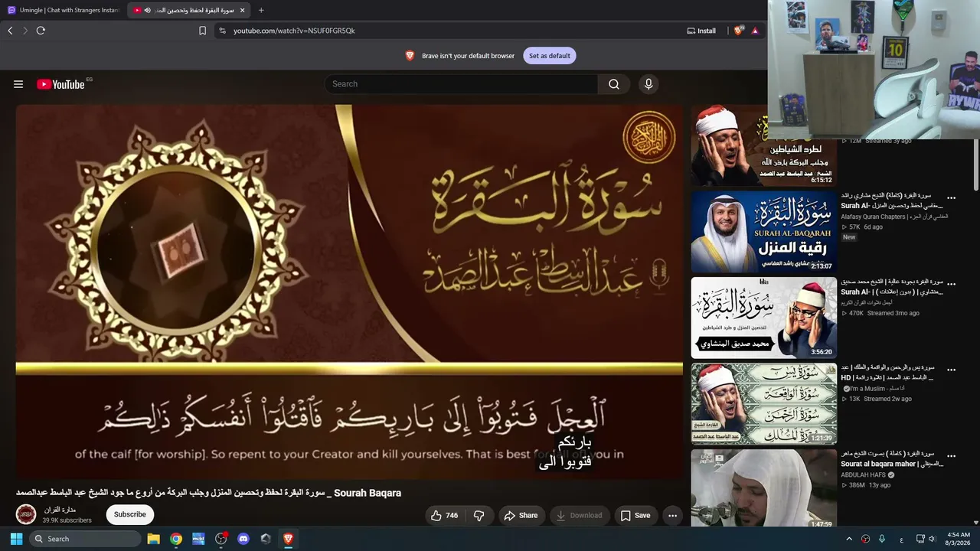Subscribe to the channel
The image size is (980, 551).
click(x=130, y=515)
